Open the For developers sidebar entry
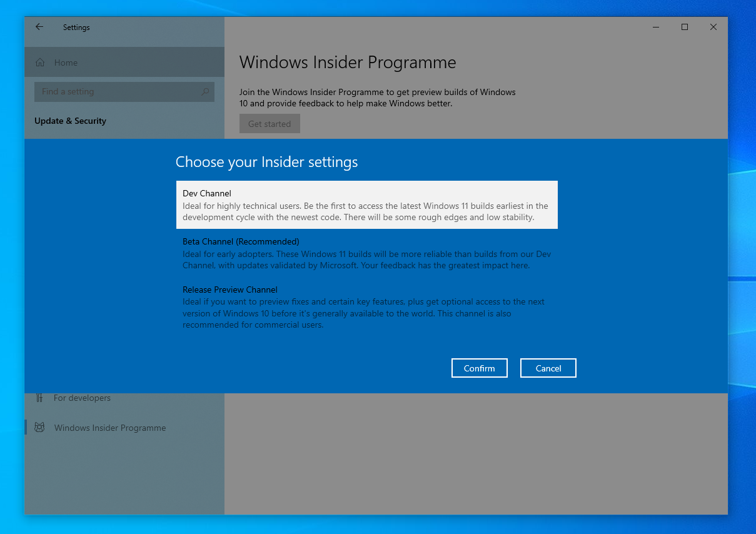 tap(82, 398)
